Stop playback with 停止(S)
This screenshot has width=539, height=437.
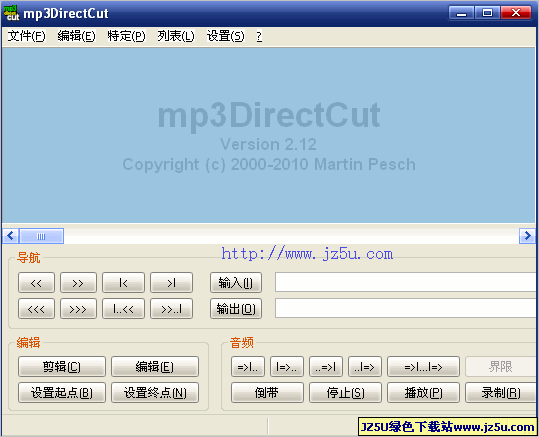345,392
